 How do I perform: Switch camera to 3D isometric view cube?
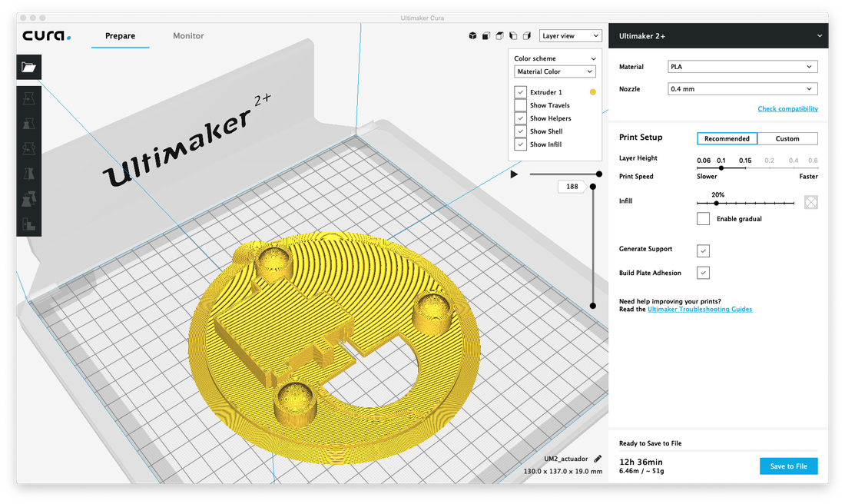coord(472,35)
